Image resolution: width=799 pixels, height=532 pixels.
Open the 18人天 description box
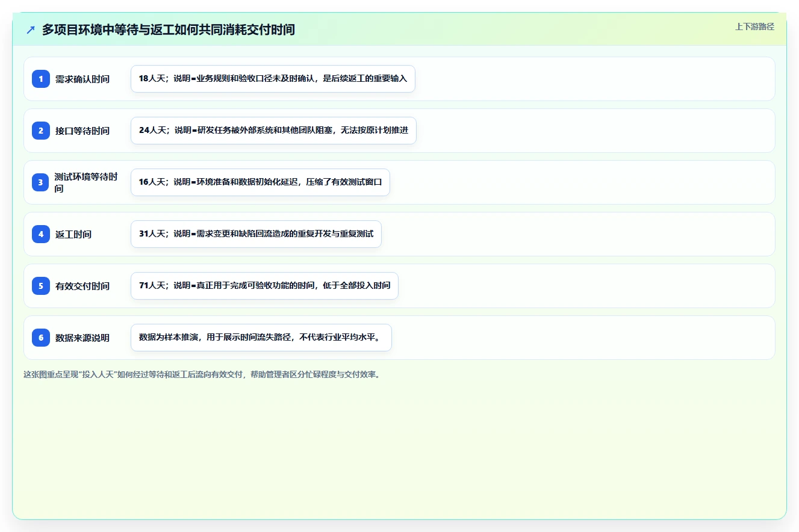coord(273,79)
